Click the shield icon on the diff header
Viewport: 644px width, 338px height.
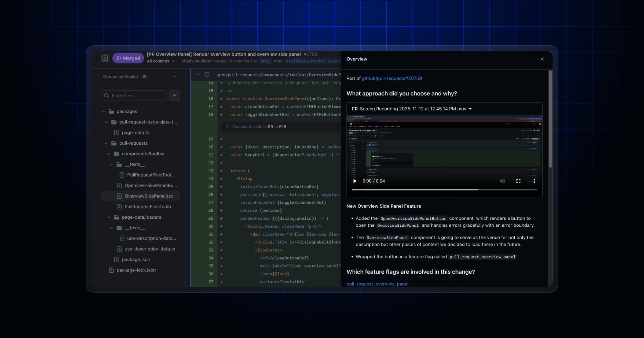207,75
